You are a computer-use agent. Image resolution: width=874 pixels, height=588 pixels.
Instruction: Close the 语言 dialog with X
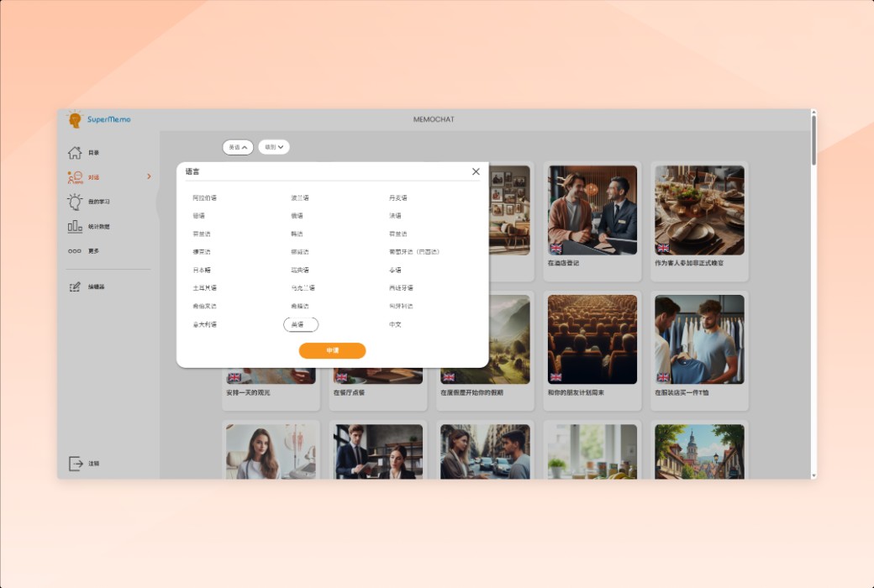476,171
